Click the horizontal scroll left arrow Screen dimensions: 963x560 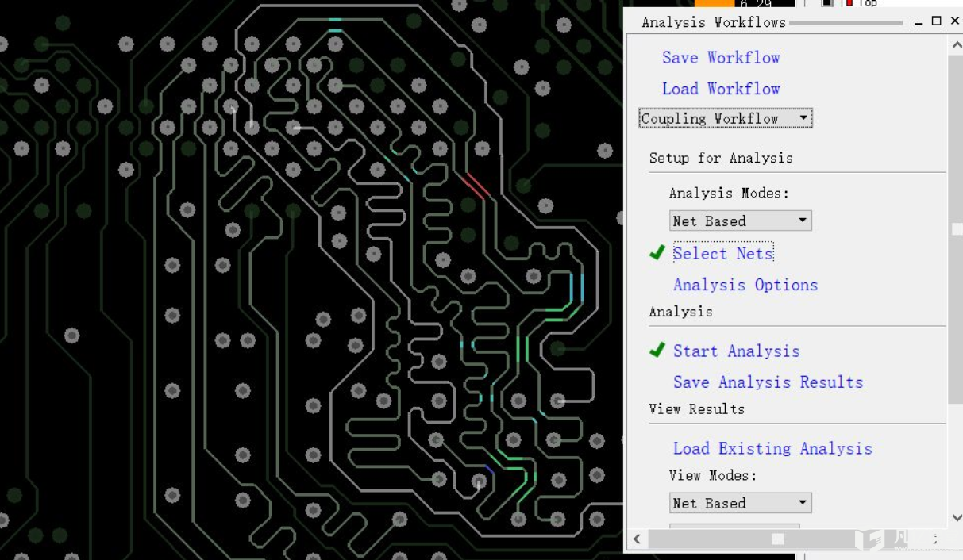[637, 539]
